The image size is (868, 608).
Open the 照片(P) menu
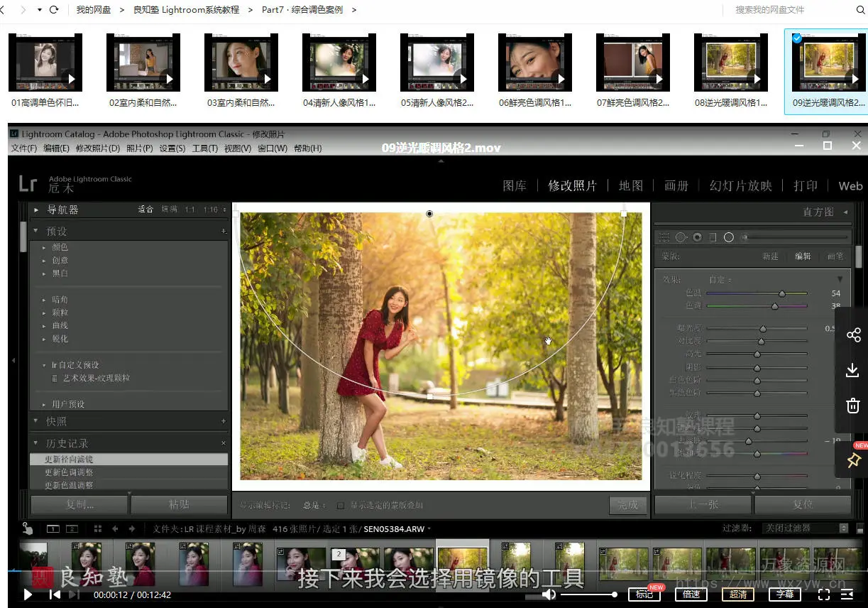click(x=139, y=148)
